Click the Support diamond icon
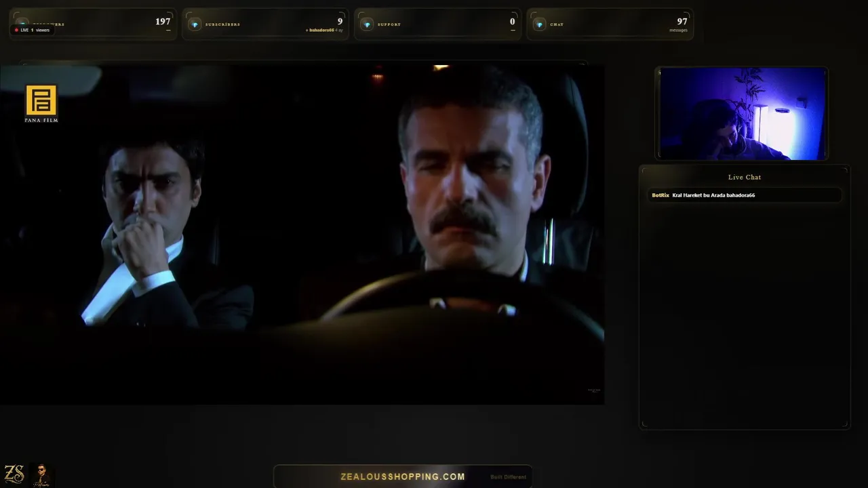The width and height of the screenshot is (868, 488). tap(367, 24)
